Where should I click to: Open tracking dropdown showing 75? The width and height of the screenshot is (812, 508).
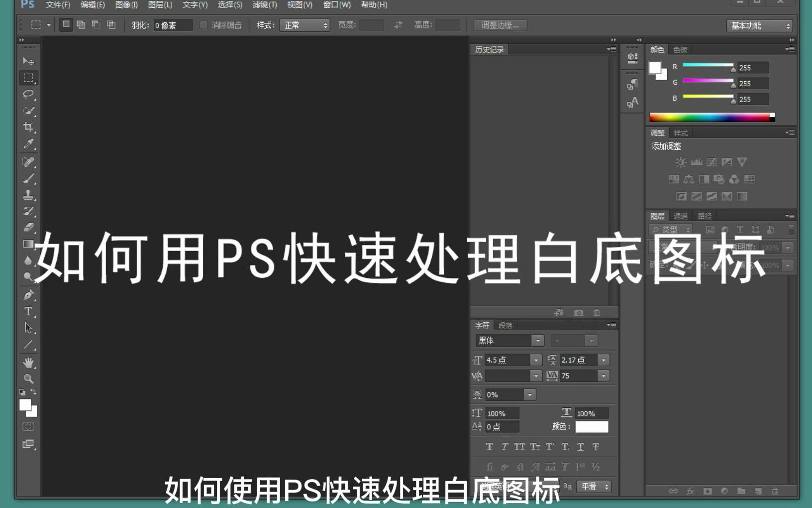(604, 376)
